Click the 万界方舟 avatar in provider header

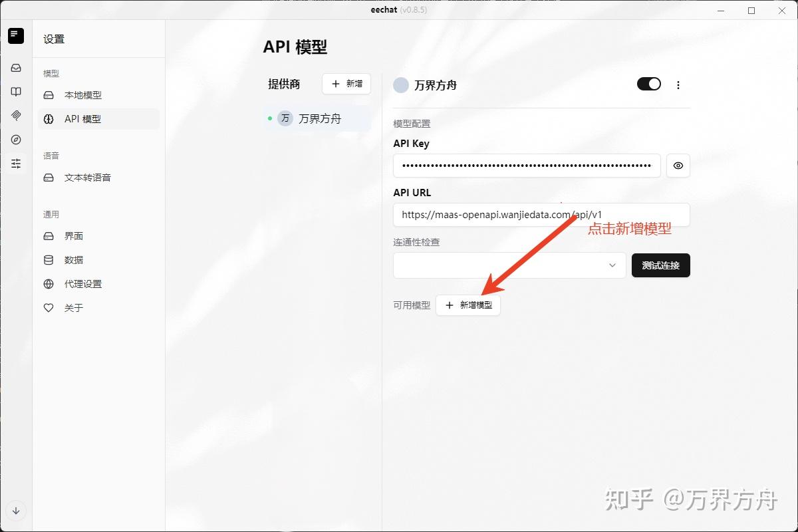pos(401,85)
